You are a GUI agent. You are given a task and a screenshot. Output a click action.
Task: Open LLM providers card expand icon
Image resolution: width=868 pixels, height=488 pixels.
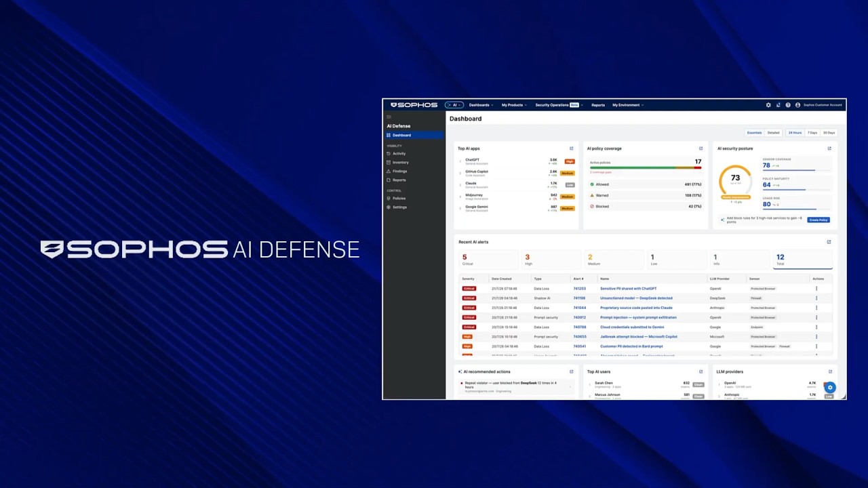click(x=830, y=371)
